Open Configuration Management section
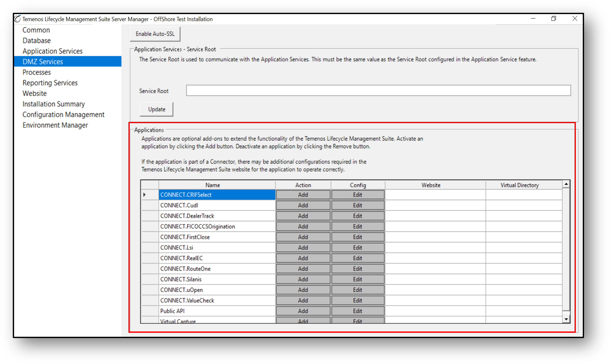 point(63,114)
